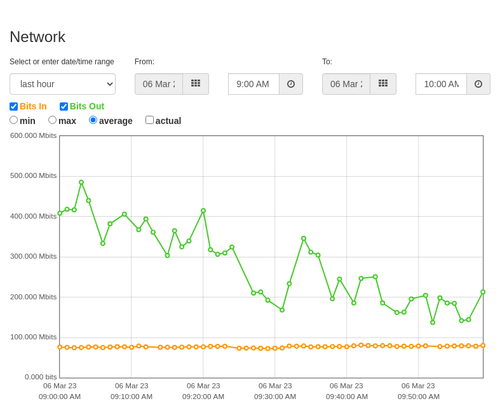This screenshot has height=403, width=500.
Task: Click the '600.000 Mbits' axis label
Action: (33, 136)
